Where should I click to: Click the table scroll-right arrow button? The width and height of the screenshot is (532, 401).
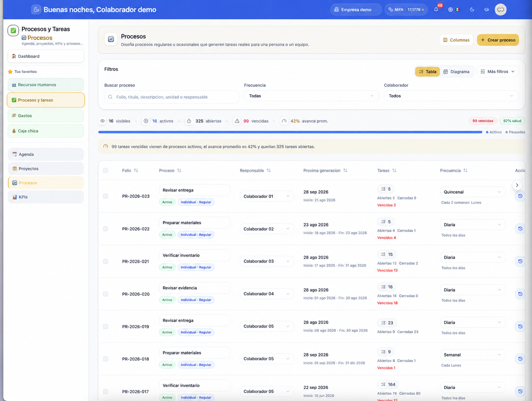coord(517,185)
